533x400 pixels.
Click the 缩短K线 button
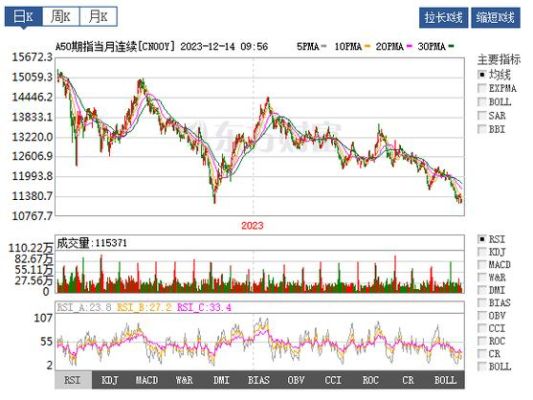pos(495,17)
